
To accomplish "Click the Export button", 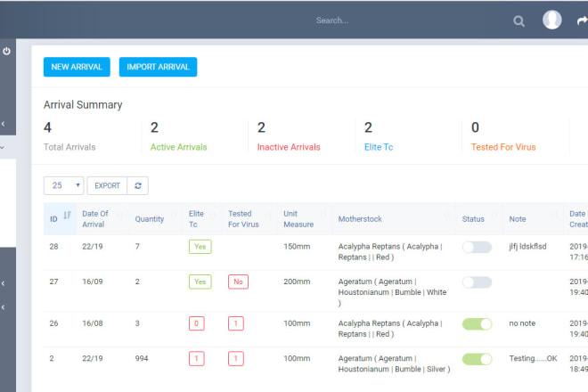I will (x=107, y=185).
